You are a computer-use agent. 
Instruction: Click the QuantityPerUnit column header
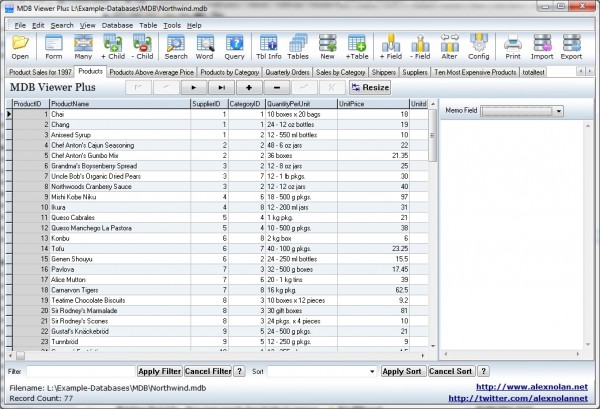[x=301, y=104]
